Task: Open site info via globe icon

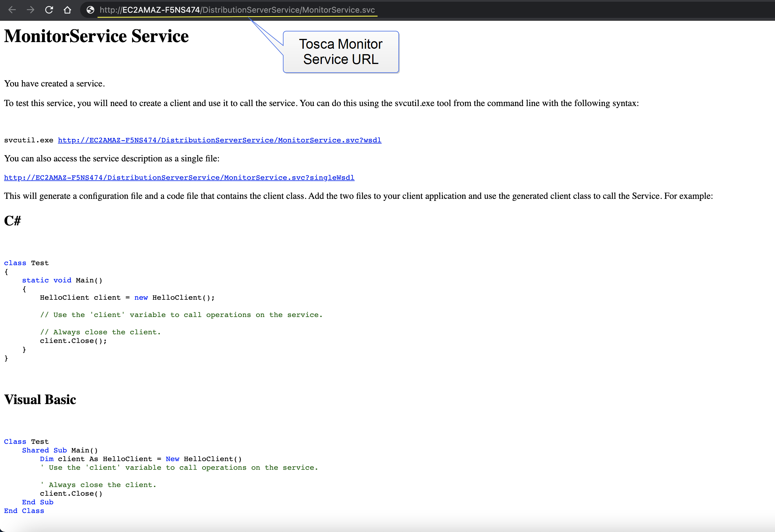Action: coord(90,10)
